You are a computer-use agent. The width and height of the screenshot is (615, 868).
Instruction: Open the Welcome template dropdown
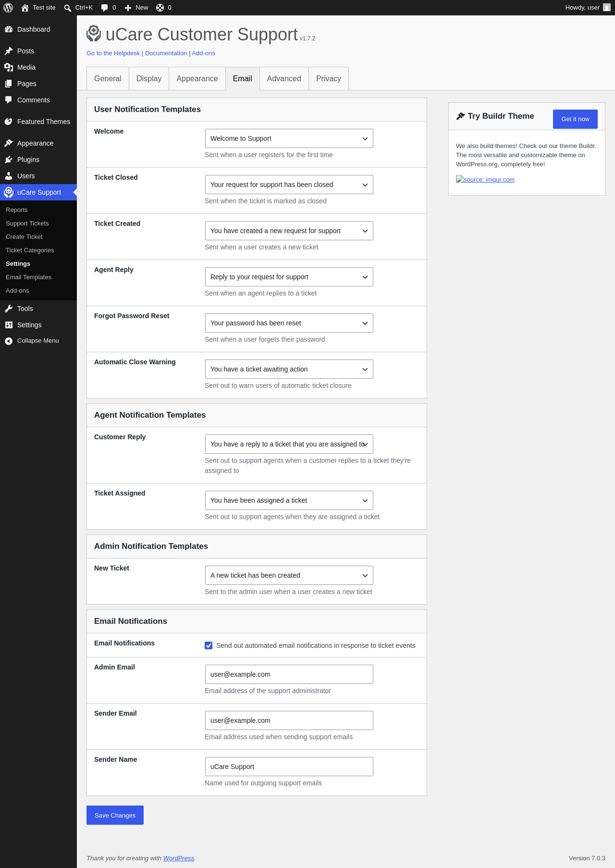[289, 138]
